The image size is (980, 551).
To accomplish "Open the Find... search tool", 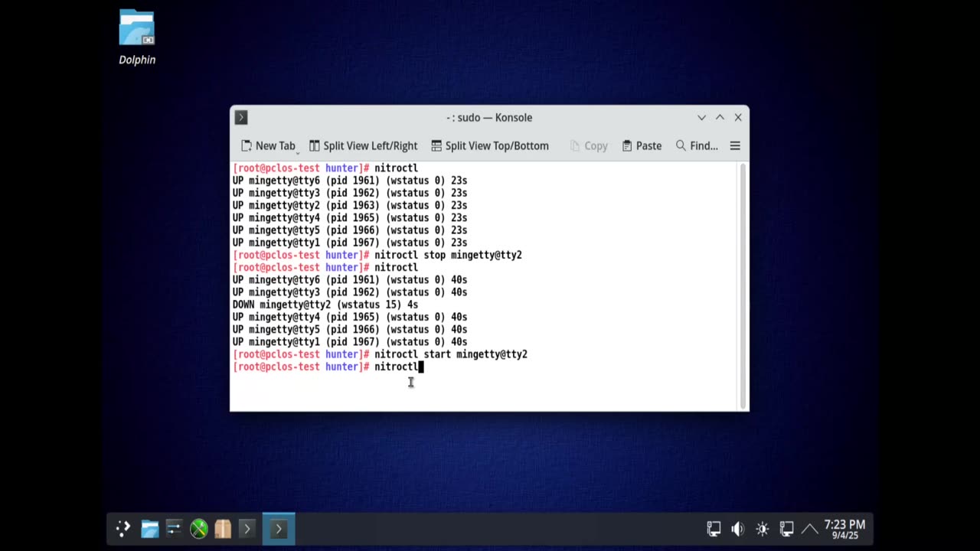I will 697,145.
